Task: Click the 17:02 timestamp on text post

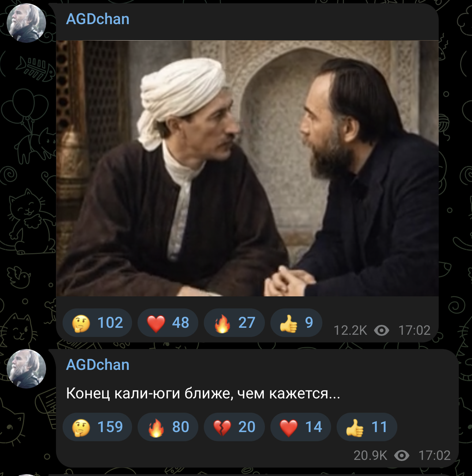Action: pos(434,456)
